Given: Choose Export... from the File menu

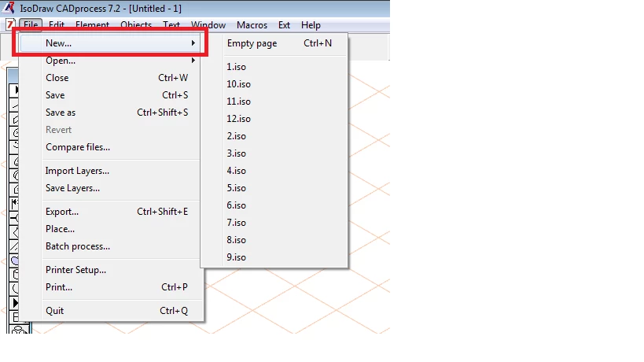Looking at the screenshot, I should click(110, 212).
